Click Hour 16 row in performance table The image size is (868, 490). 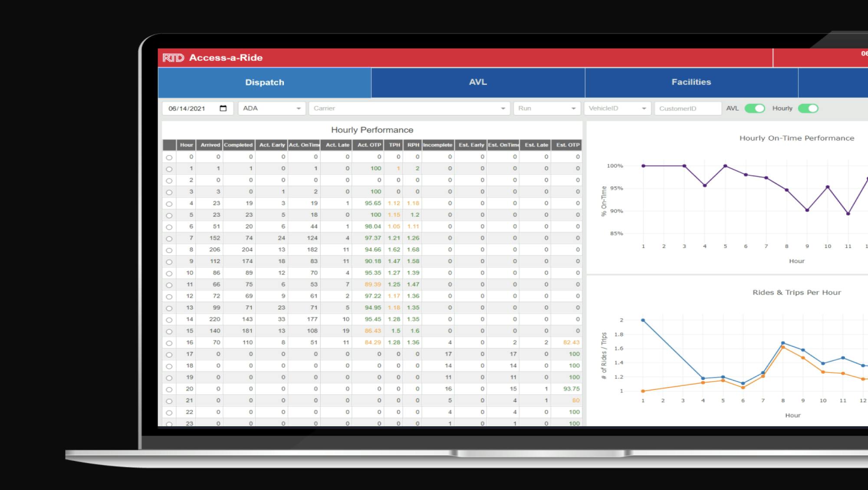coord(372,342)
